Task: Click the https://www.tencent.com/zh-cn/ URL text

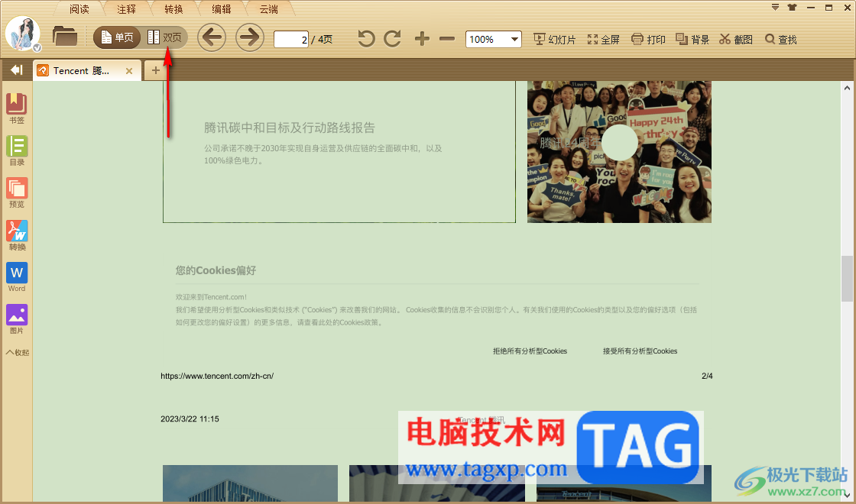Action: tap(217, 376)
